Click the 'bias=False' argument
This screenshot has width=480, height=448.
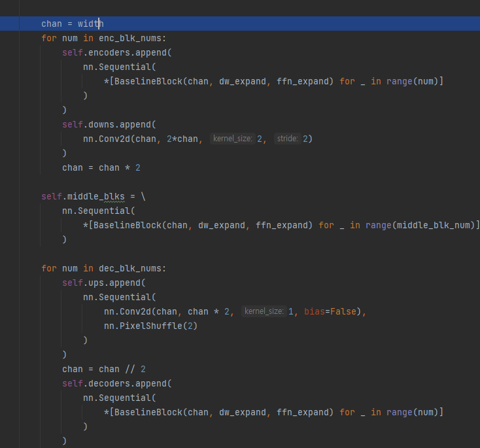[330, 312]
